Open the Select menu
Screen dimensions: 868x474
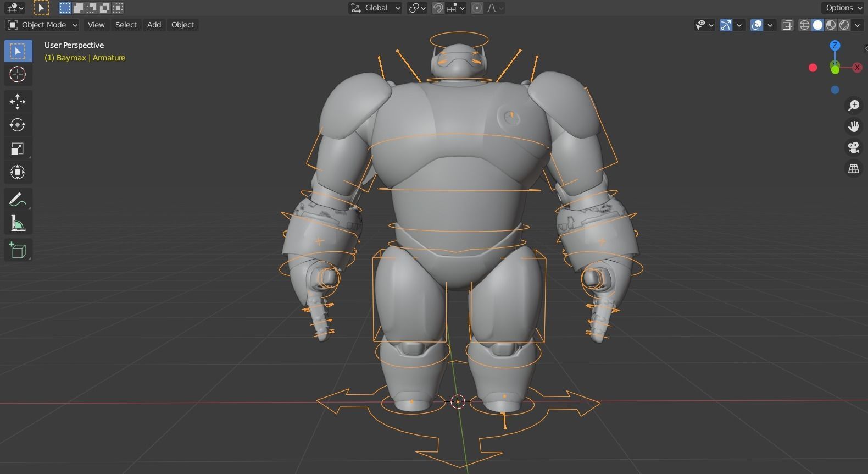click(x=126, y=25)
